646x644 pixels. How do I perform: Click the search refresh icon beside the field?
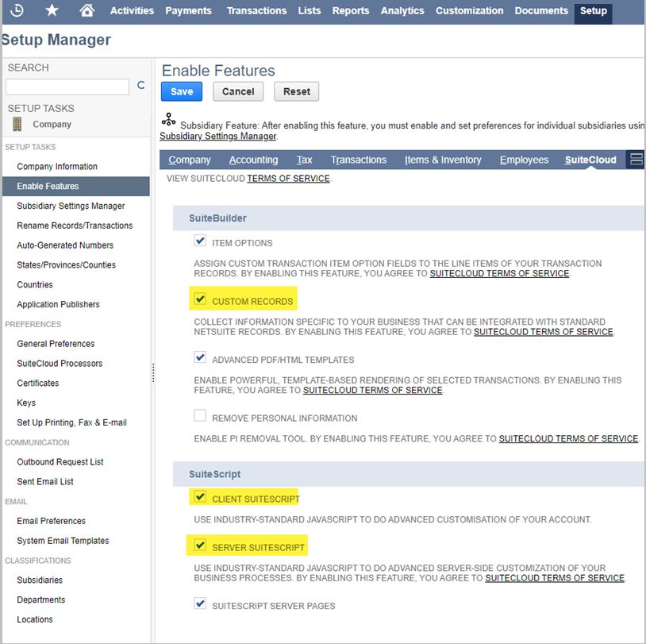point(141,85)
